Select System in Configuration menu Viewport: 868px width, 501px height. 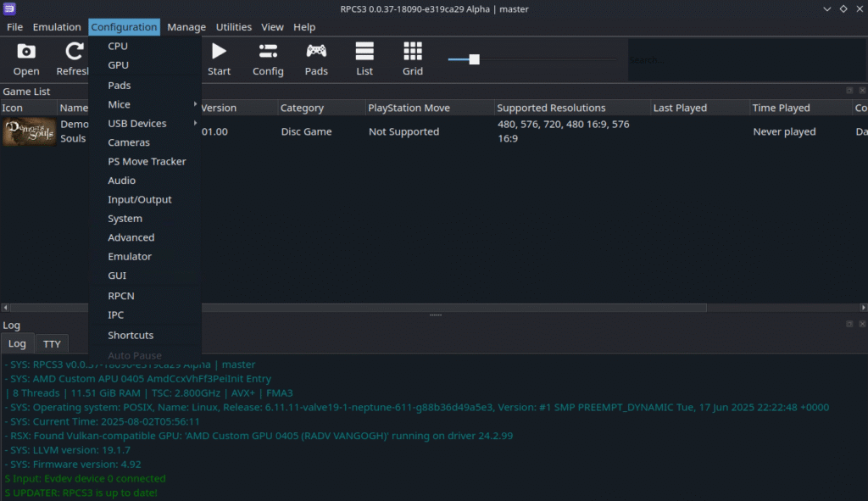pyautogui.click(x=145, y=218)
